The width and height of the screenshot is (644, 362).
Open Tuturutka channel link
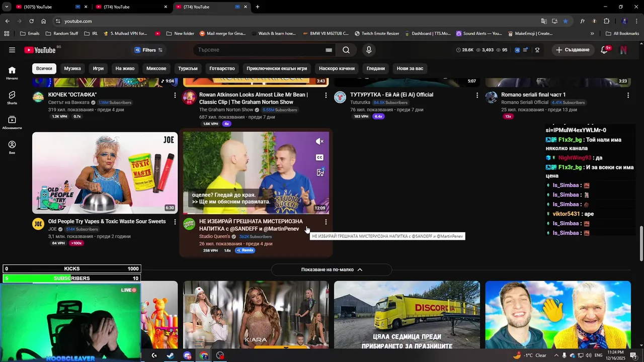point(360,103)
